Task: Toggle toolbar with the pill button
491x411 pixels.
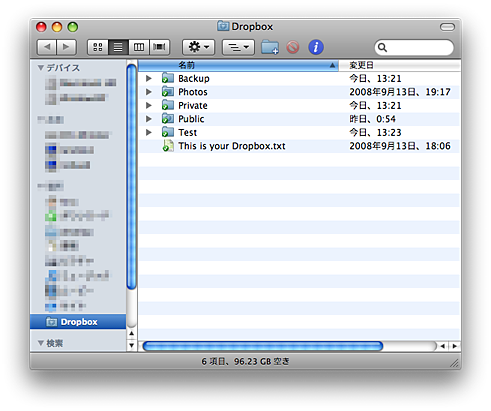Action: pos(447,27)
